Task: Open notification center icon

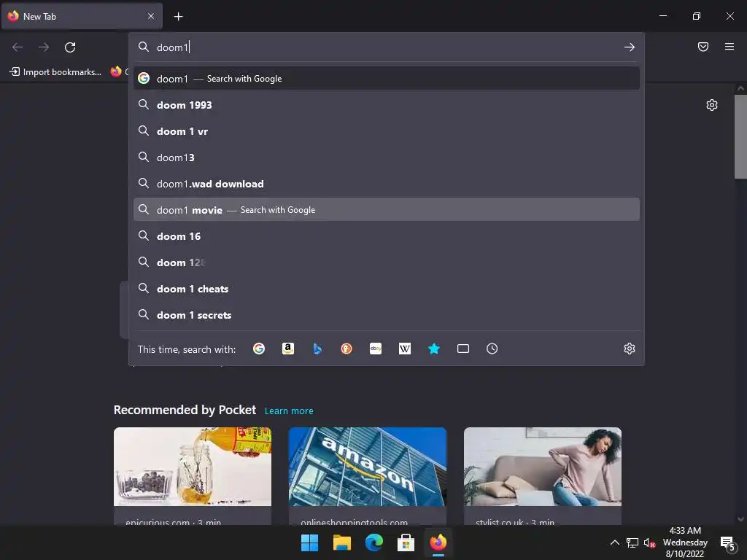Action: click(727, 542)
